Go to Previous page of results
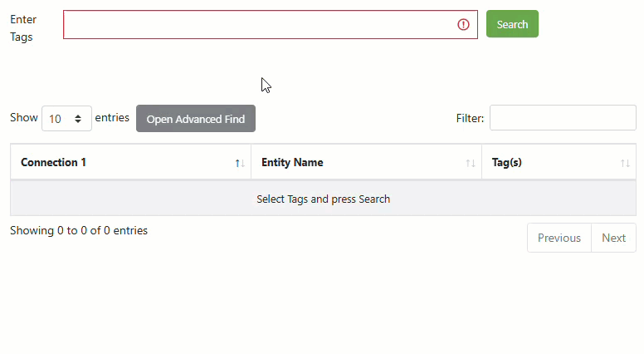 coord(559,238)
